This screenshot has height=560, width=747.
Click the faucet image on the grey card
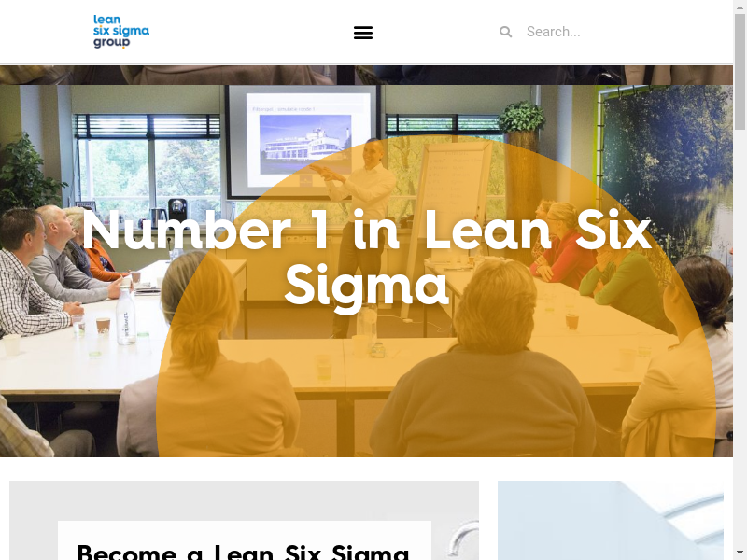click(x=462, y=539)
